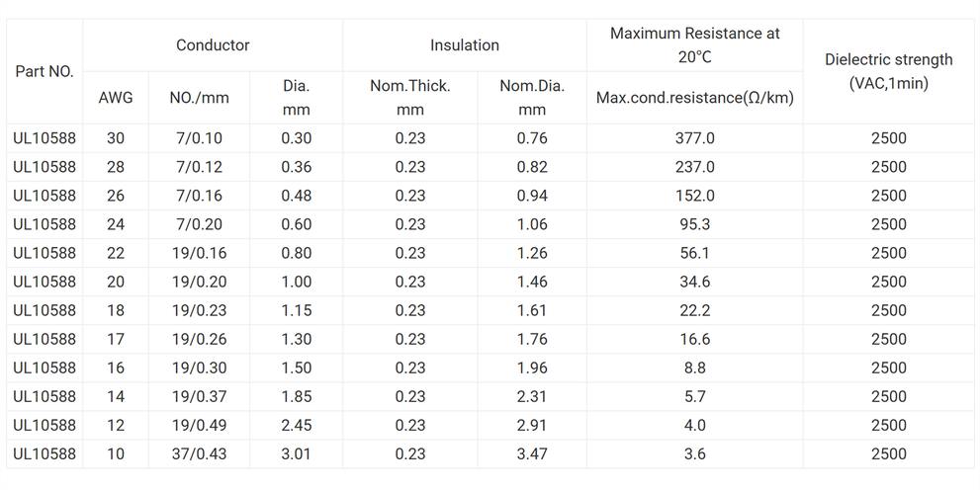Viewport: 980px width, 490px height.
Task: Click the 19/0.16 stranding cell
Action: 199,253
